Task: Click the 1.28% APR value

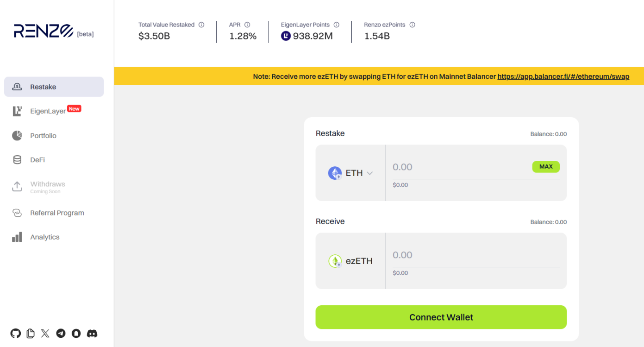Action: tap(243, 36)
